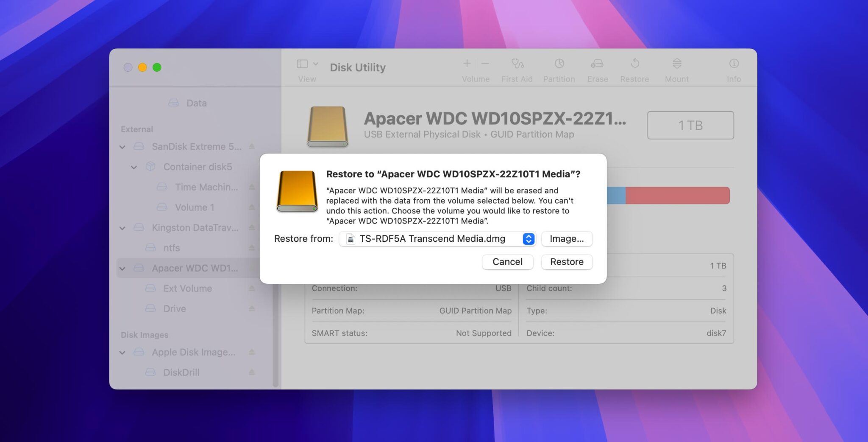Click the Not Supported SMART status value
Image resolution: width=868 pixels, height=442 pixels.
point(484,333)
